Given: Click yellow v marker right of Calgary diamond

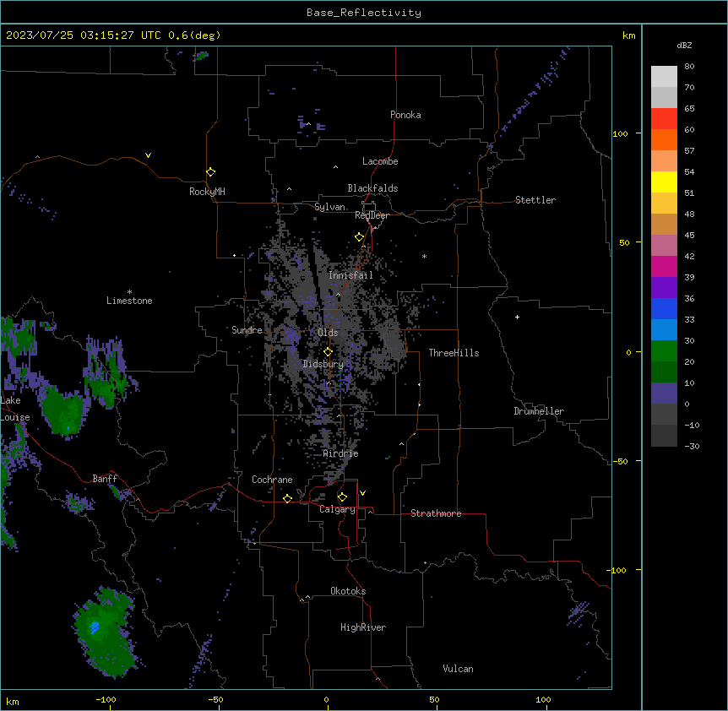Looking at the screenshot, I should 362,493.
